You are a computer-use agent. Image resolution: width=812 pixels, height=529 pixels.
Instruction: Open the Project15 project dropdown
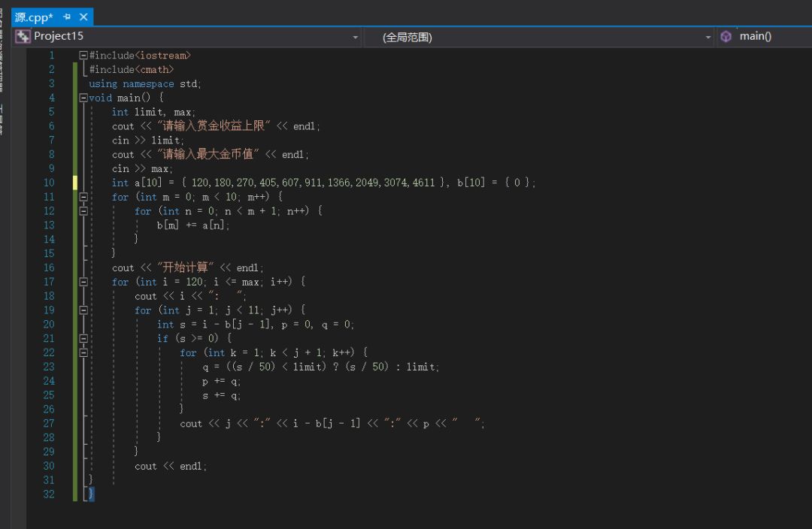[355, 38]
